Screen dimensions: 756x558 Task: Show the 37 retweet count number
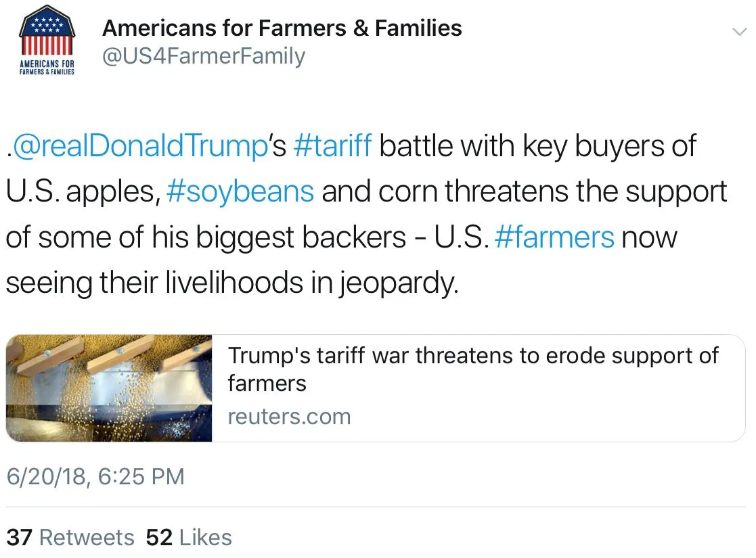point(20,538)
